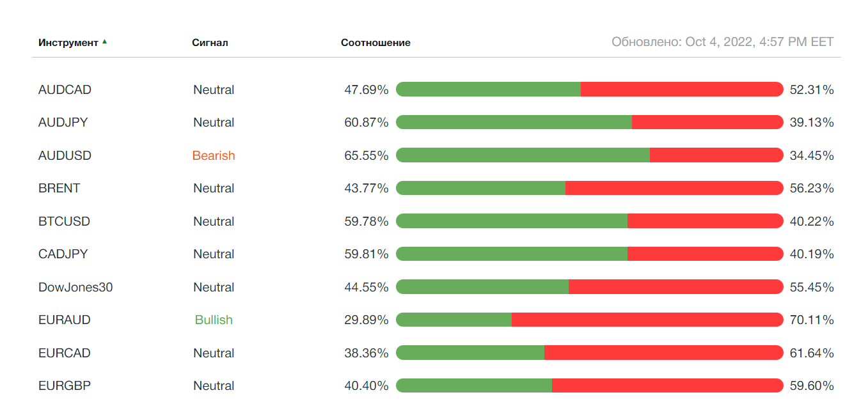Sort by the Сигнал column header
Viewport: 868px width, 404px height.
(210, 43)
